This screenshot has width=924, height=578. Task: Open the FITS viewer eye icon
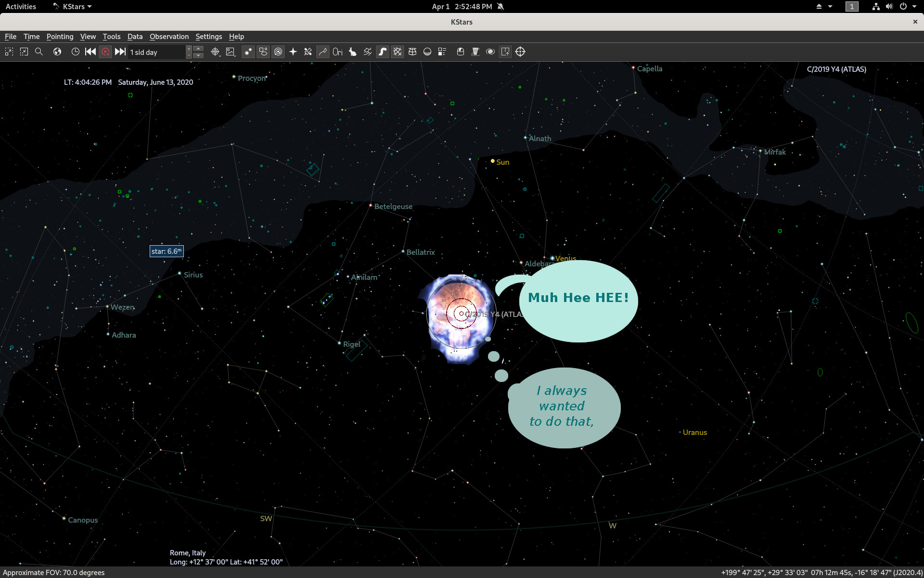(490, 52)
